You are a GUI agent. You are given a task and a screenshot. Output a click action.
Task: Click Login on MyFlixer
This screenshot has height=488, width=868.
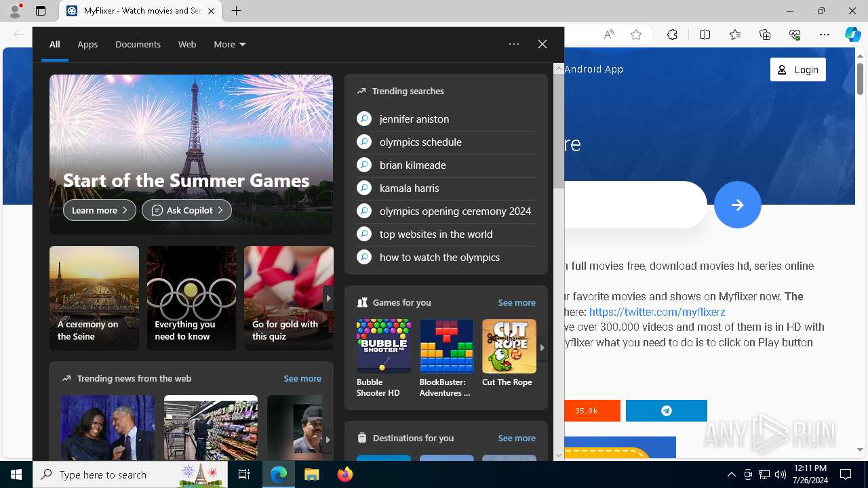point(798,70)
